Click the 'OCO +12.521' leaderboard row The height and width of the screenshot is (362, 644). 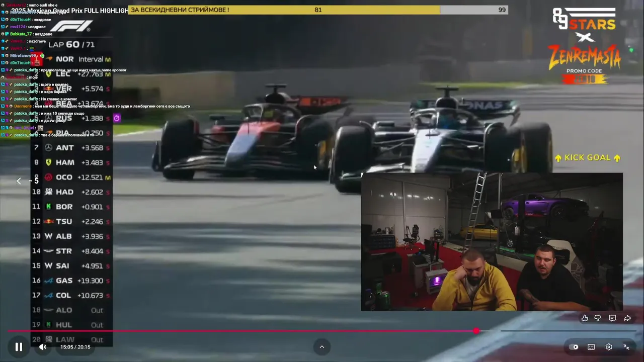pyautogui.click(x=71, y=177)
